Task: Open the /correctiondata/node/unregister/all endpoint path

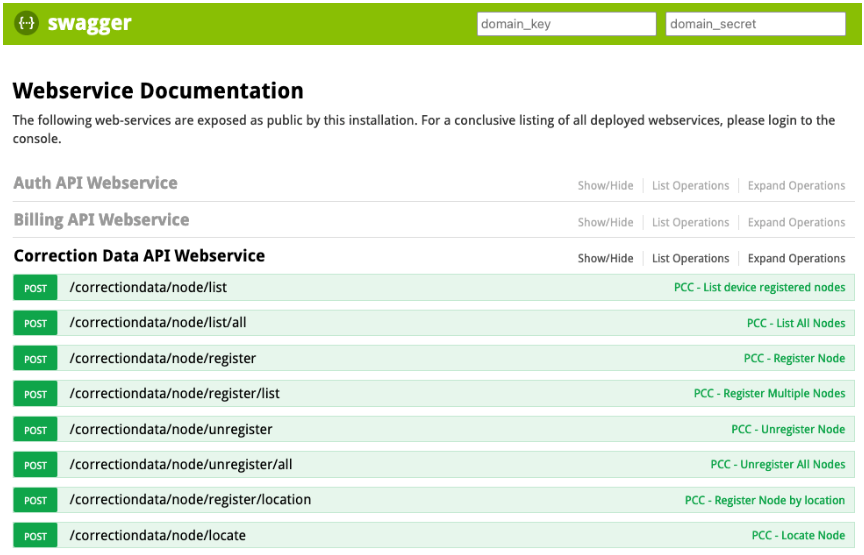Action: pyautogui.click(x=181, y=465)
